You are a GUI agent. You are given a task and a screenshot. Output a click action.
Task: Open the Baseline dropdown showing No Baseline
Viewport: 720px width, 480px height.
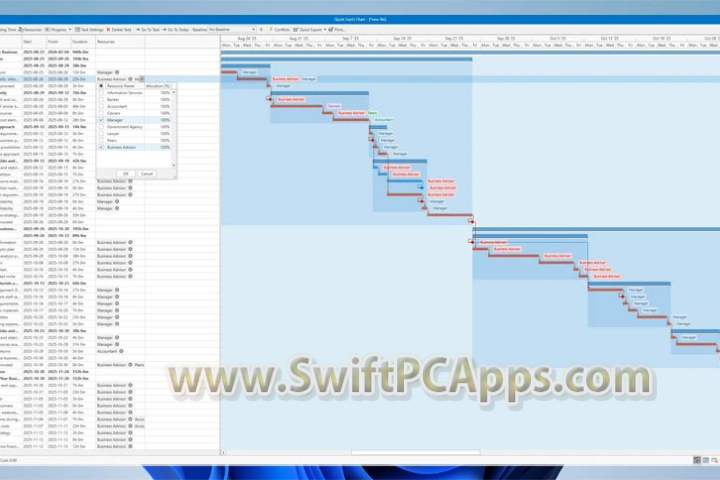231,29
